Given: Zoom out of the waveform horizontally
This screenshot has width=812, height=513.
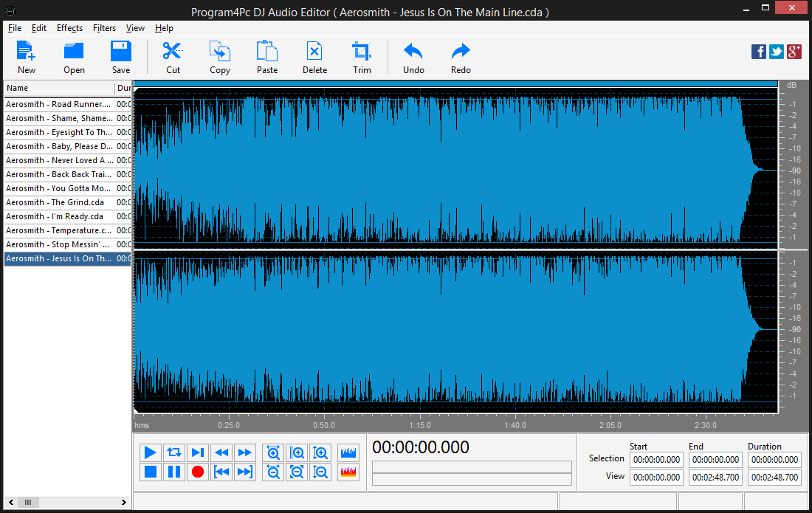Looking at the screenshot, I should click(272, 472).
